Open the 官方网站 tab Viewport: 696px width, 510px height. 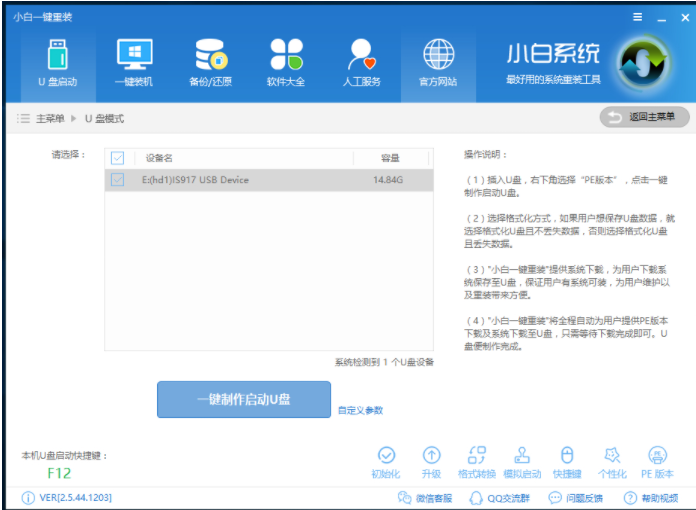click(439, 64)
